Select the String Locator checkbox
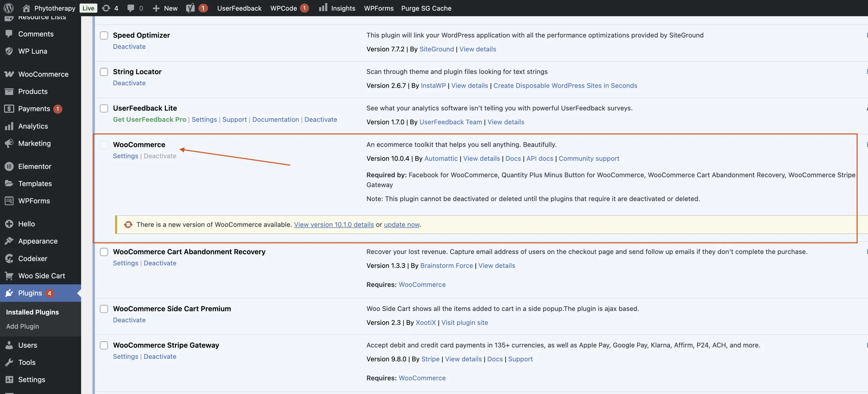The image size is (868, 394). click(104, 72)
